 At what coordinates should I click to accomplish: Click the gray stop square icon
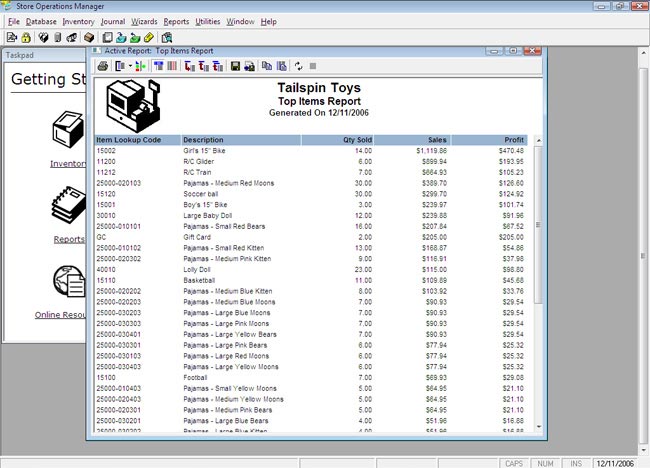[313, 66]
